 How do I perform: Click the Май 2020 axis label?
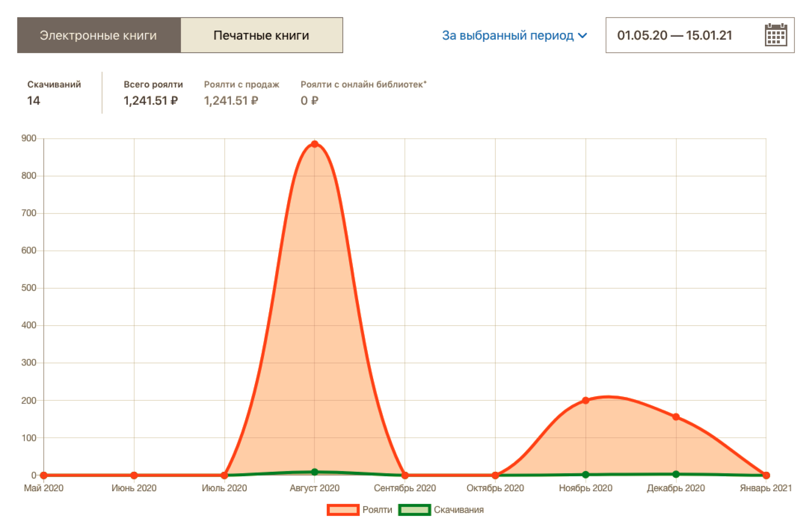[x=44, y=488]
